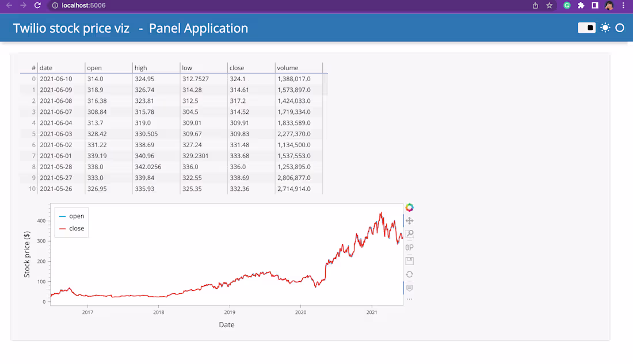Save the stock chart using the save icon
633x364 pixels.
[x=409, y=260]
